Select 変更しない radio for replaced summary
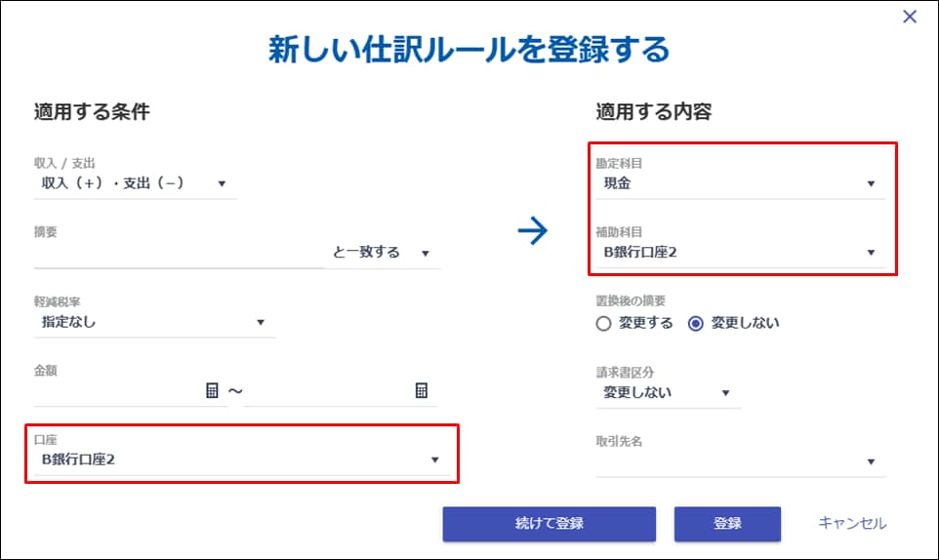939x560 pixels. (x=696, y=324)
